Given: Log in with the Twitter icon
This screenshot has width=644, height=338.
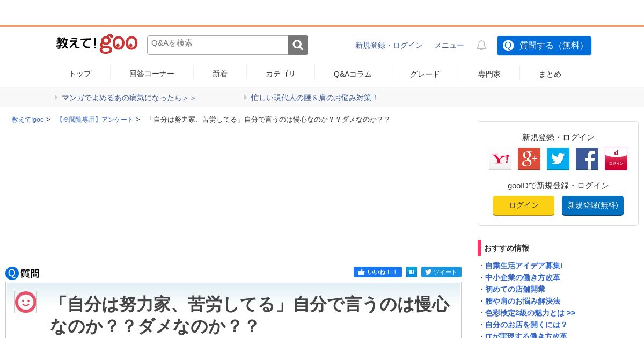Looking at the screenshot, I should (x=558, y=159).
